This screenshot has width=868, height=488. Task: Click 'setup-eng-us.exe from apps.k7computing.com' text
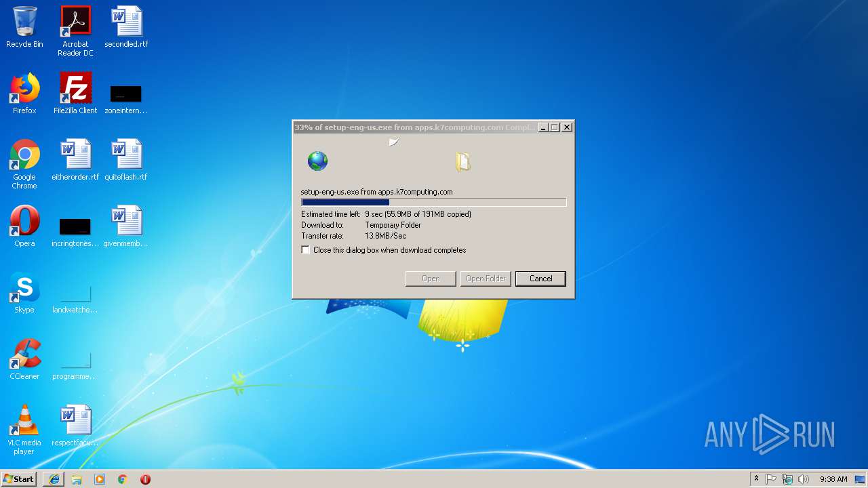click(x=376, y=192)
